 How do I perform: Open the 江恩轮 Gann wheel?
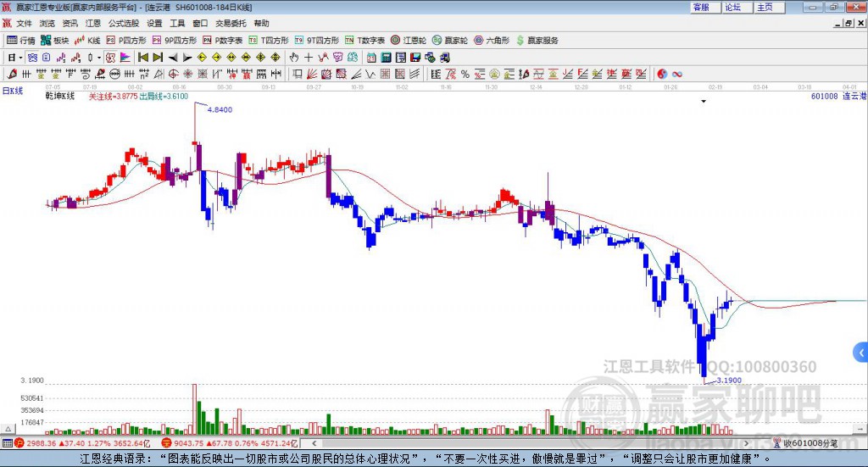(409, 41)
